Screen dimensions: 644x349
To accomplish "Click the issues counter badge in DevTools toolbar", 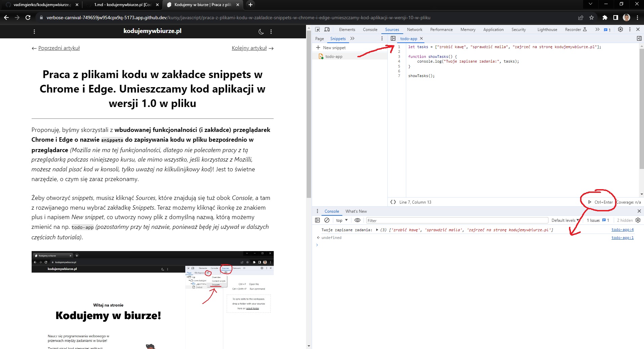I will tap(607, 30).
